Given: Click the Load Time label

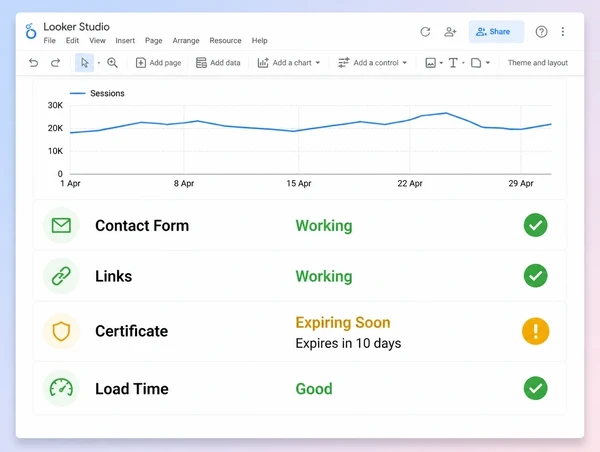Looking at the screenshot, I should pyautogui.click(x=132, y=389).
